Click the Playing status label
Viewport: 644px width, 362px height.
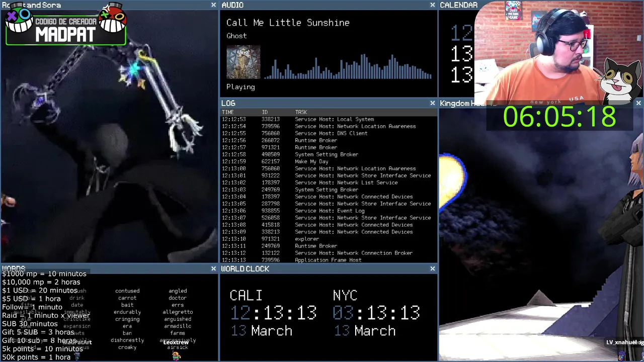tap(240, 87)
